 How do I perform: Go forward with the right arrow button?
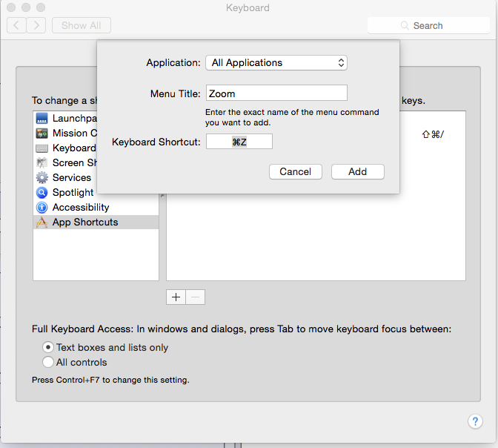(36, 25)
